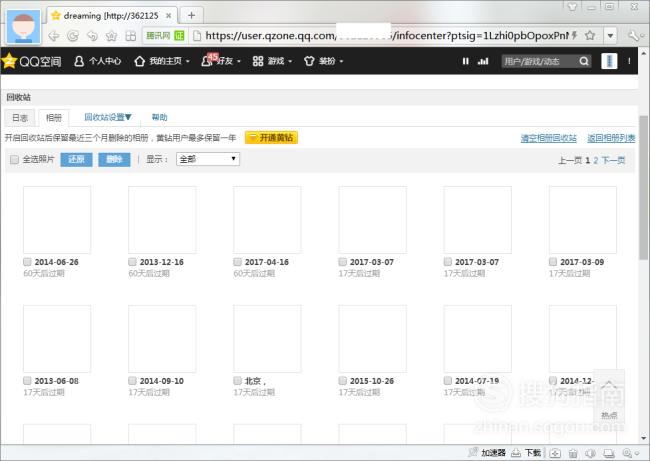Image resolution: width=650 pixels, height=461 pixels.
Task: Reload the page with refresh icon
Action: tap(73, 36)
